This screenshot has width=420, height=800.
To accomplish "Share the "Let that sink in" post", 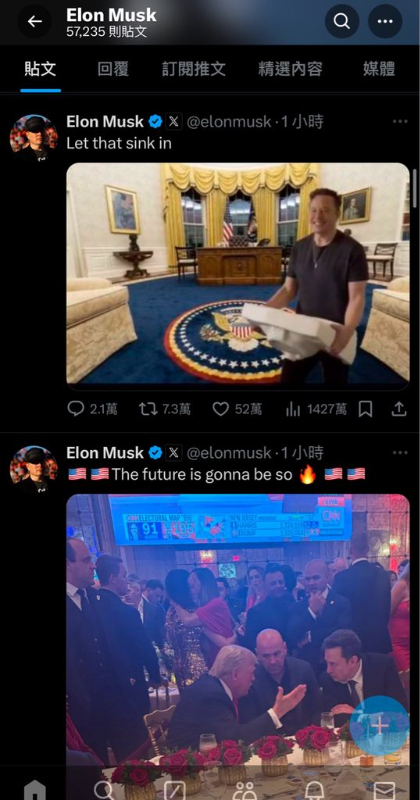I will point(399,408).
